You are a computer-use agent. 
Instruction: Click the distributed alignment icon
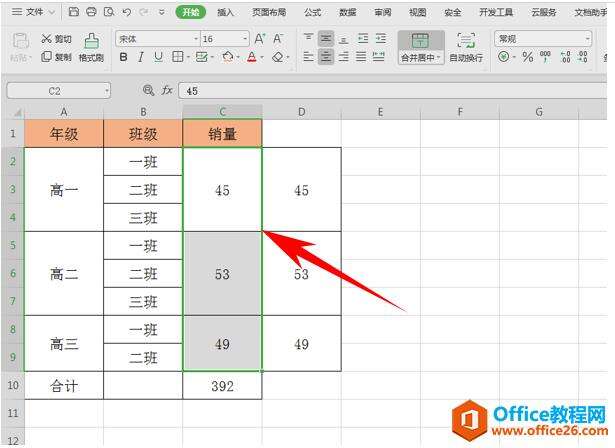pos(378,57)
